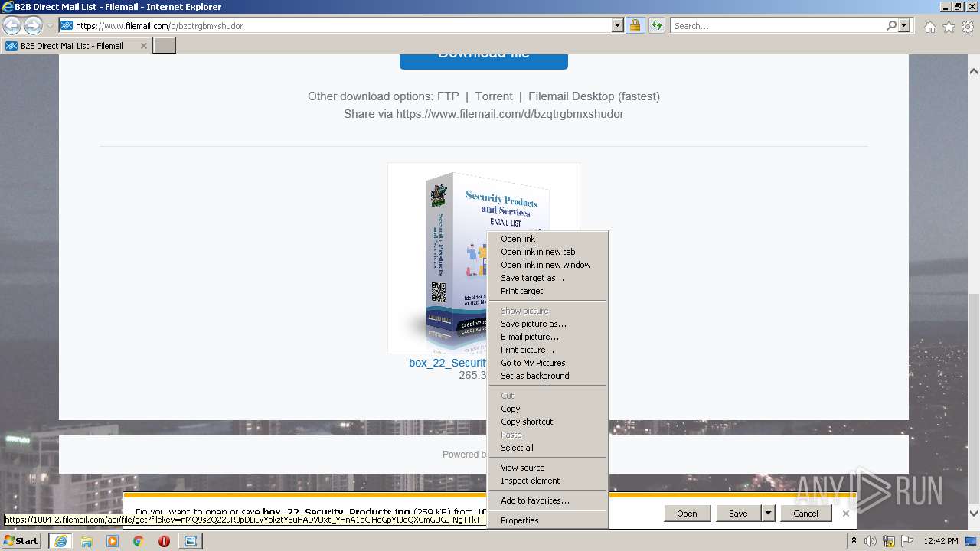Show hidden tray icons arrow

854,541
